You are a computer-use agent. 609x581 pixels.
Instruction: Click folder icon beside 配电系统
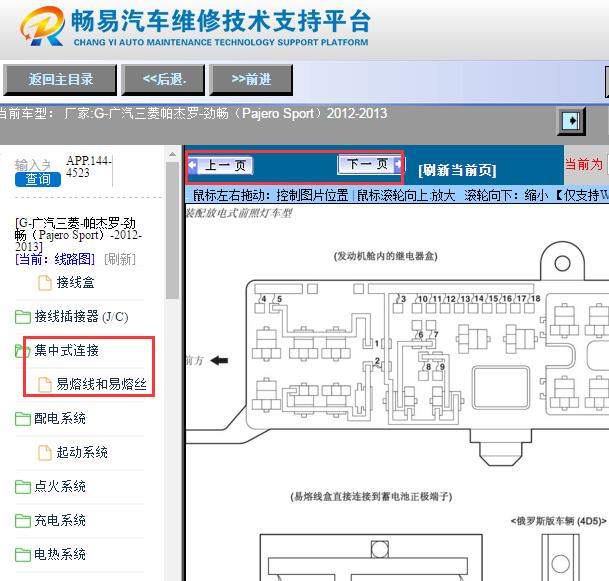(x=23, y=419)
